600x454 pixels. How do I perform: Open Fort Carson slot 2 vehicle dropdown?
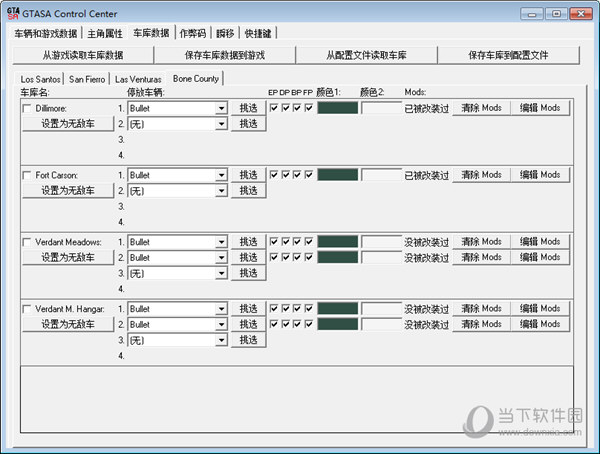(x=221, y=191)
